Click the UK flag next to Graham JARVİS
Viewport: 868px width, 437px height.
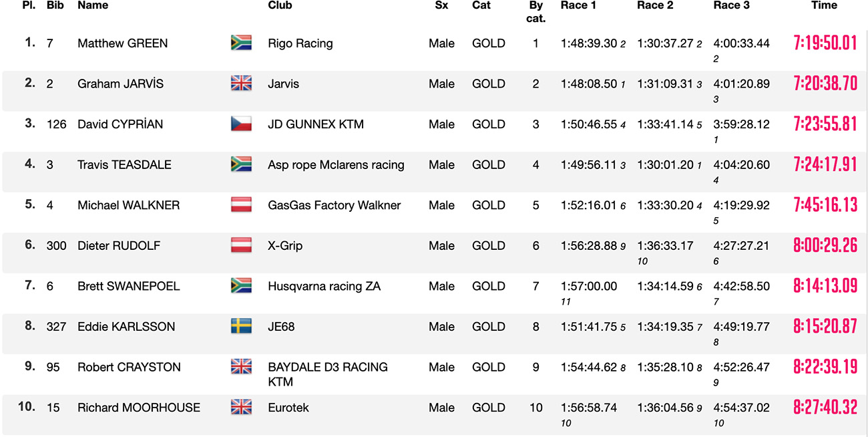(x=241, y=84)
